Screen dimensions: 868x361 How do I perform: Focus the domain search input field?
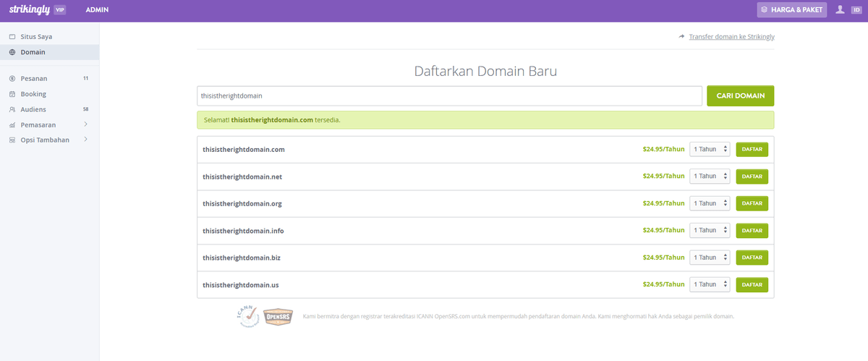pos(449,95)
